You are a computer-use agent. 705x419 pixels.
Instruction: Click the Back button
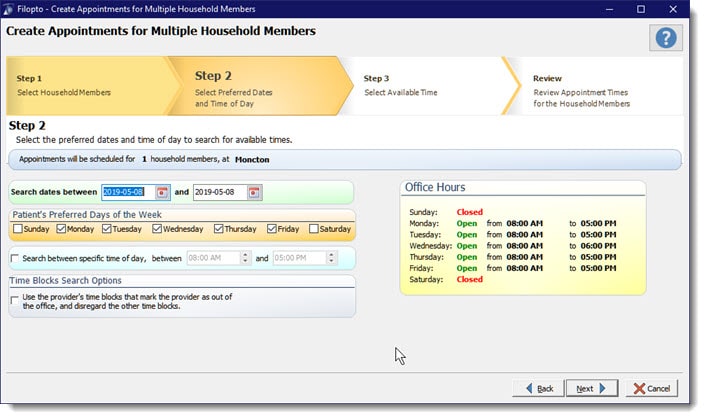[x=538, y=388]
